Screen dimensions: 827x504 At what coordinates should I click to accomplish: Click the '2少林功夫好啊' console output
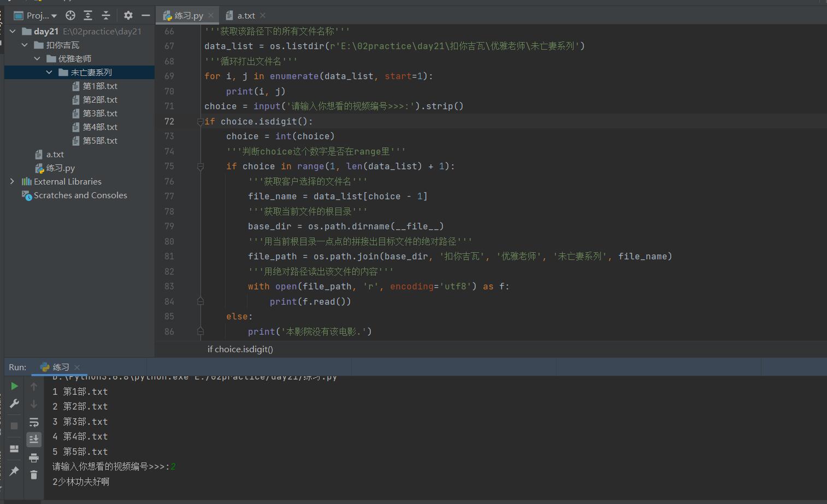(x=81, y=482)
